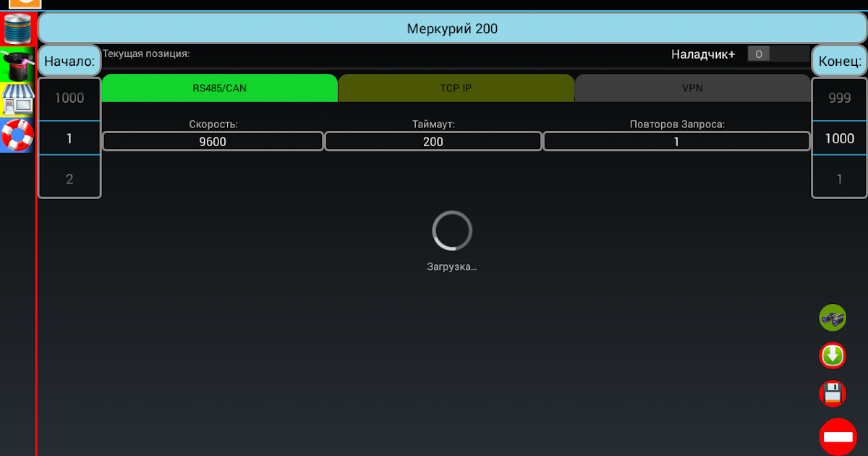Click the Меркурий 200 title button
Screen dimensions: 868x456
pos(452,29)
